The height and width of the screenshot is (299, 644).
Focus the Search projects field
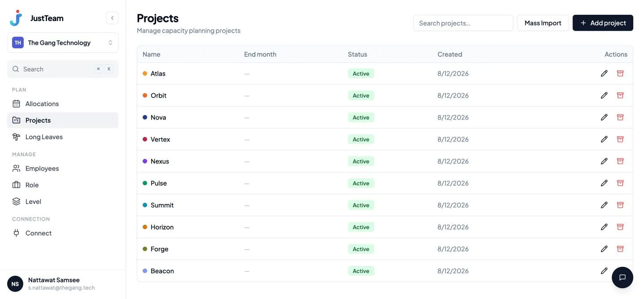(463, 23)
